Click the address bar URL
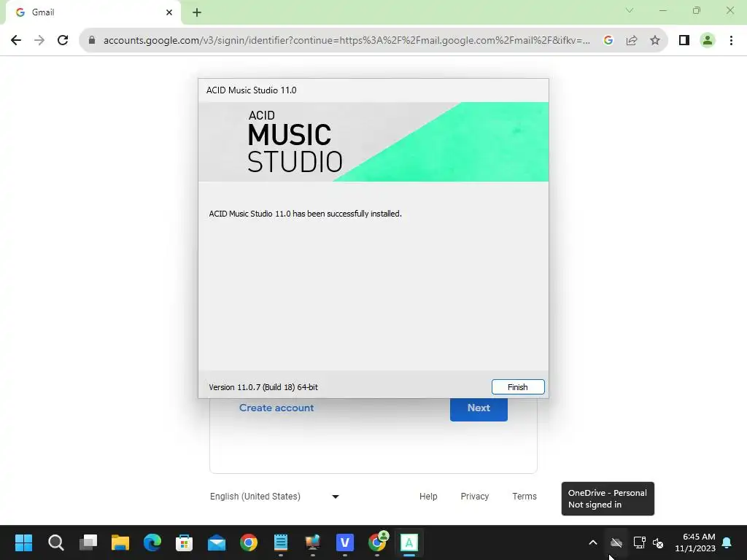Viewport: 747px width, 560px height. (x=347, y=41)
